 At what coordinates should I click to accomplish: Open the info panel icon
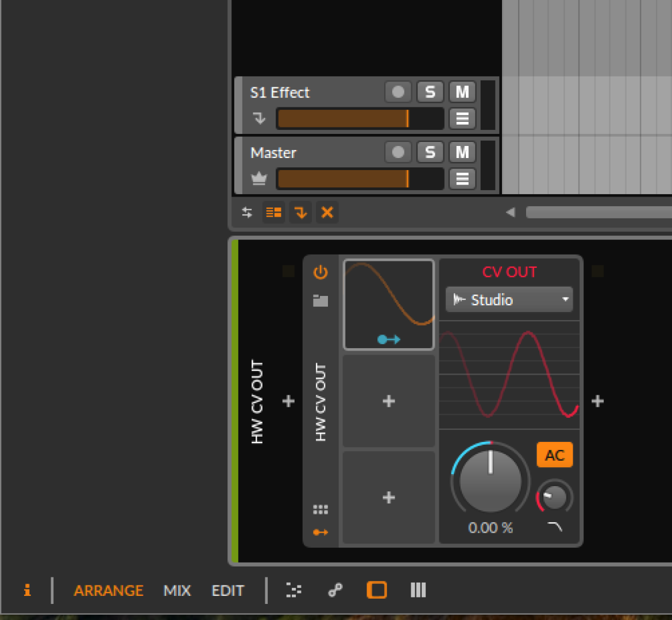point(27,591)
